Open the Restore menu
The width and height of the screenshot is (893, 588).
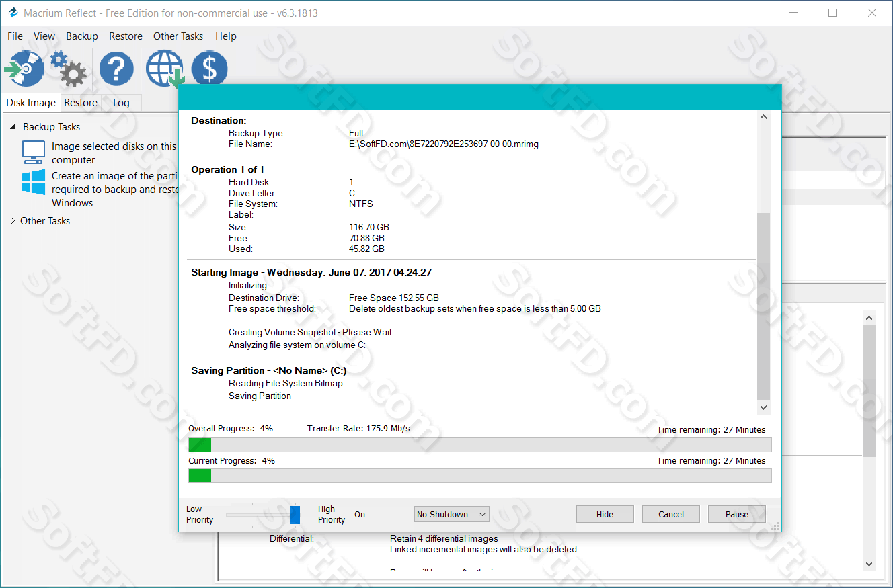click(126, 36)
